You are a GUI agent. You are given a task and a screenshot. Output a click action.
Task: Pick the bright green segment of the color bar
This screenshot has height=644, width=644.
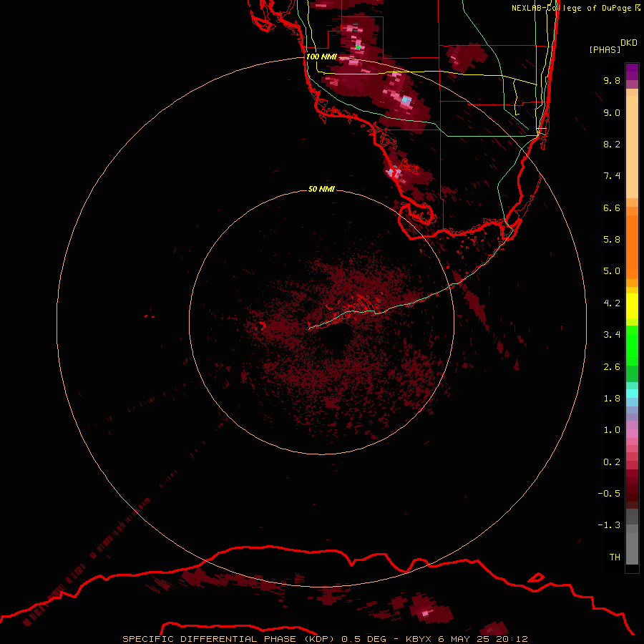[x=632, y=346]
